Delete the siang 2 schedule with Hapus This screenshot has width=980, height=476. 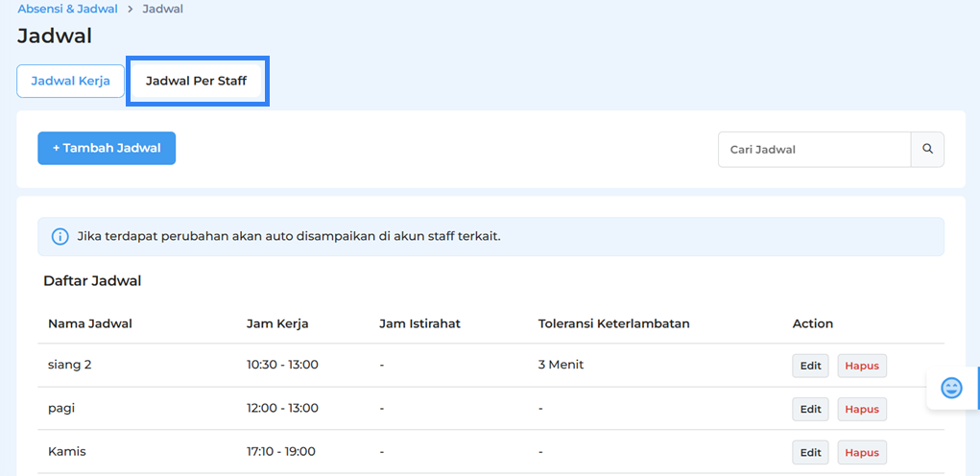click(861, 366)
